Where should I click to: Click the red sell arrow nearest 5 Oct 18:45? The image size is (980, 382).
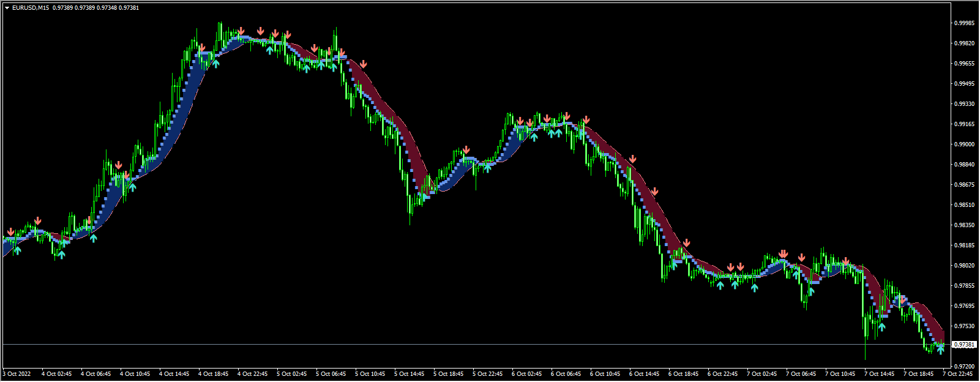point(466,150)
